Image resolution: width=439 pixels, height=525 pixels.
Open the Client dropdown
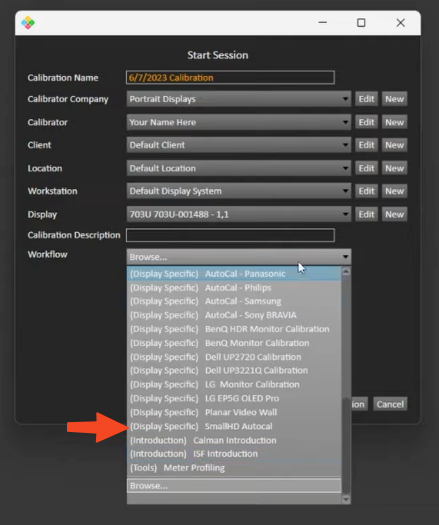tap(239, 145)
